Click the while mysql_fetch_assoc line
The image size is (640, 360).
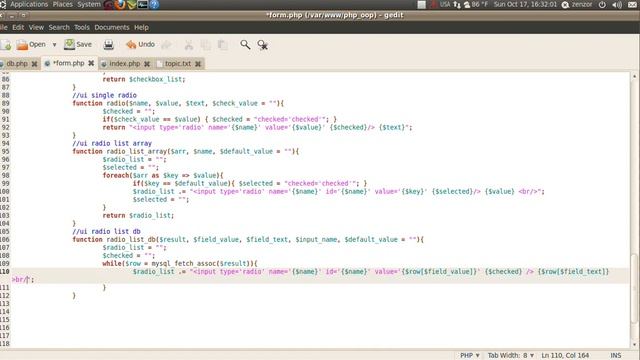(180, 264)
